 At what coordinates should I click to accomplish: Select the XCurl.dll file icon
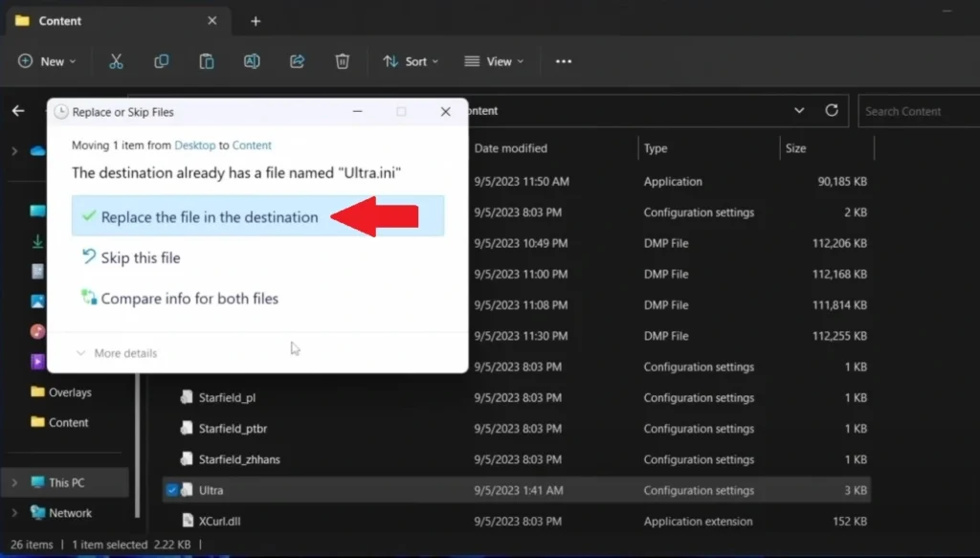(187, 521)
